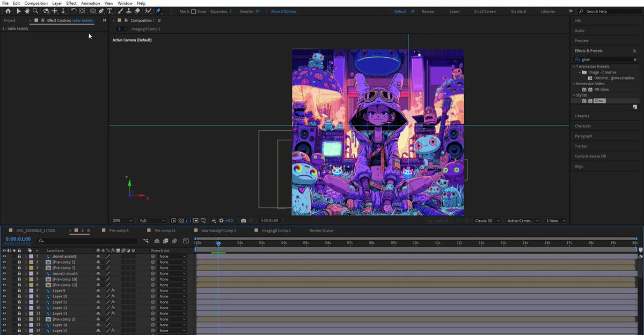Click the current time indicator in timeline
This screenshot has width=644, height=335.
(x=218, y=243)
